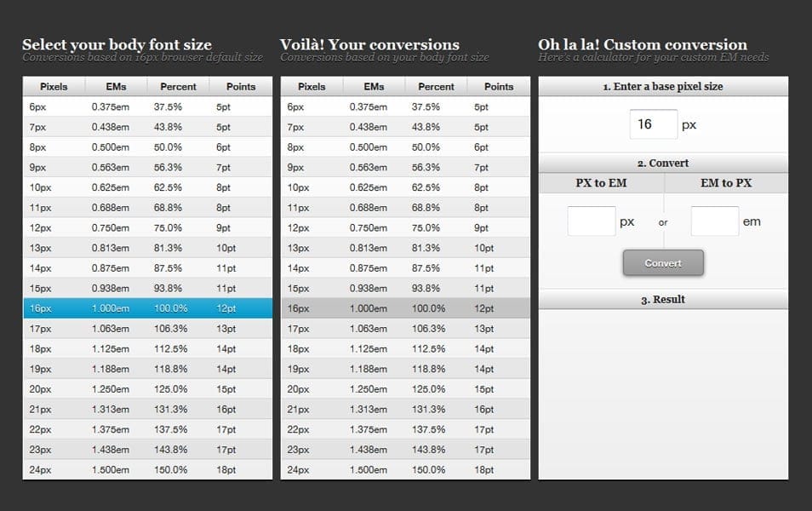Click the 2. Convert section header
The width and height of the screenshot is (812, 511).
click(662, 163)
